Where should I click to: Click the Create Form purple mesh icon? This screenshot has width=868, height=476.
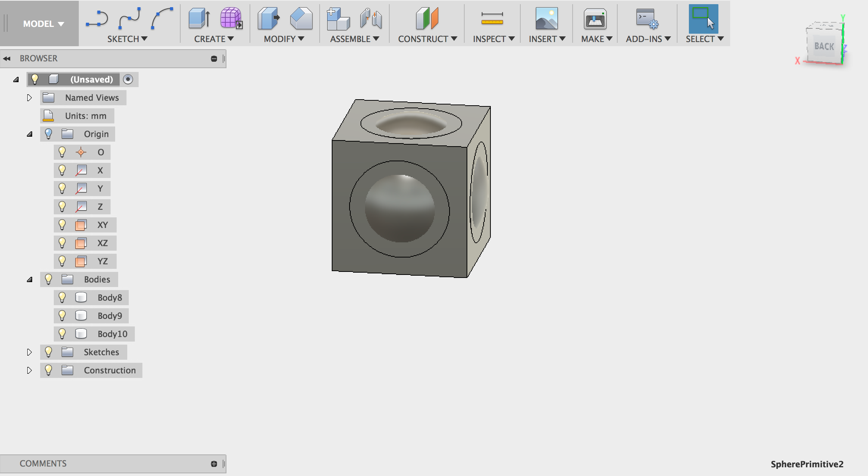231,18
